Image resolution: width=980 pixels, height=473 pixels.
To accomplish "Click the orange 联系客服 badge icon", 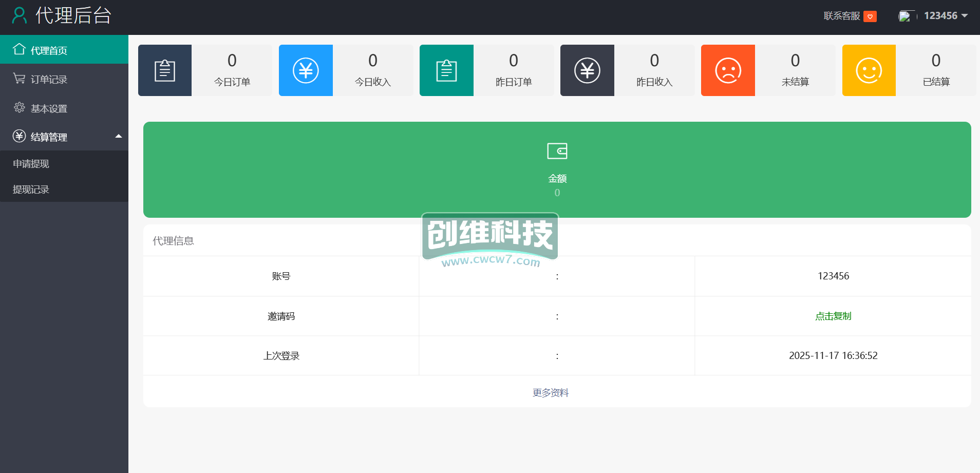I will coord(870,16).
